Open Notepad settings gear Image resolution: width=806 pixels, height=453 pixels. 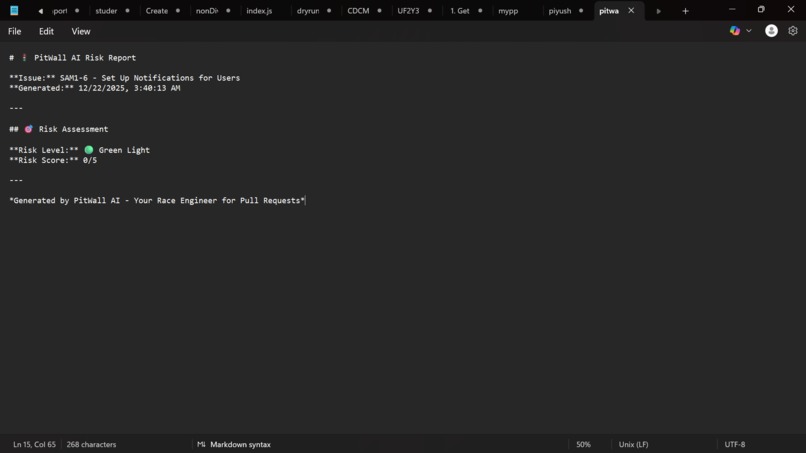coord(793,31)
